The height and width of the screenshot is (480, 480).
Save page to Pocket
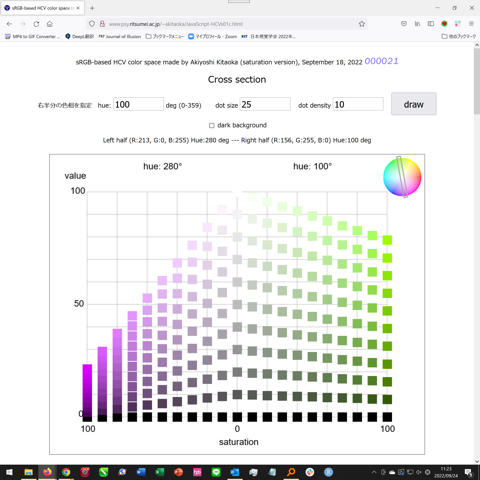point(404,24)
